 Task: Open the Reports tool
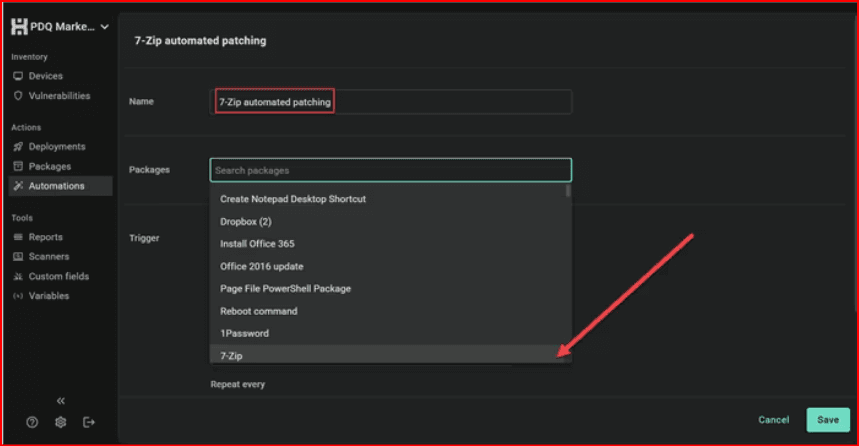click(45, 237)
